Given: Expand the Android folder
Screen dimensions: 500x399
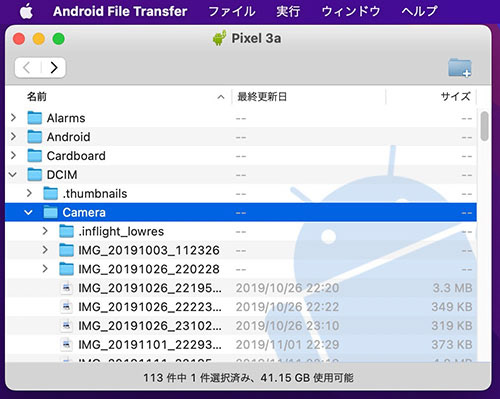Looking at the screenshot, I should coord(13,137).
